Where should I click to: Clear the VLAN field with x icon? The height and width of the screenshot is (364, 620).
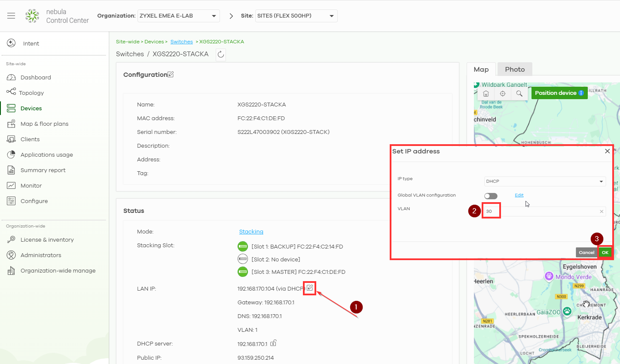(602, 211)
